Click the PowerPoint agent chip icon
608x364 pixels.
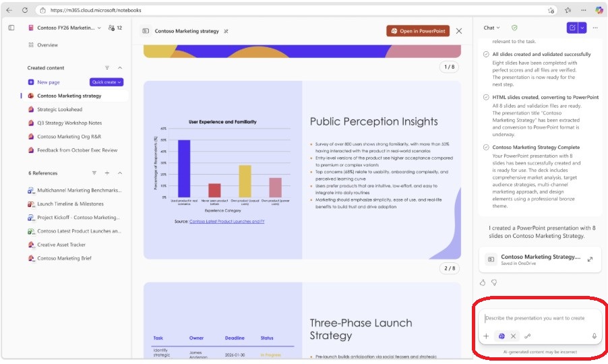501,336
